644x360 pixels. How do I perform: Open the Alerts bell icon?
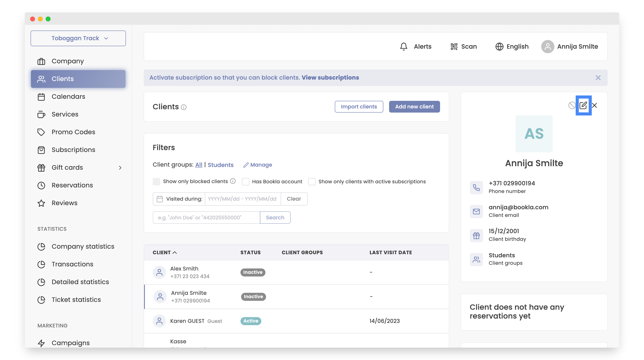pyautogui.click(x=404, y=46)
